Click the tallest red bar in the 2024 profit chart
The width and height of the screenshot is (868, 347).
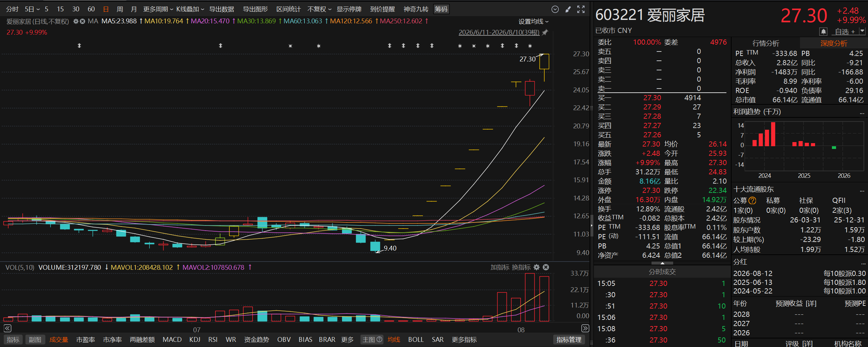click(773, 134)
